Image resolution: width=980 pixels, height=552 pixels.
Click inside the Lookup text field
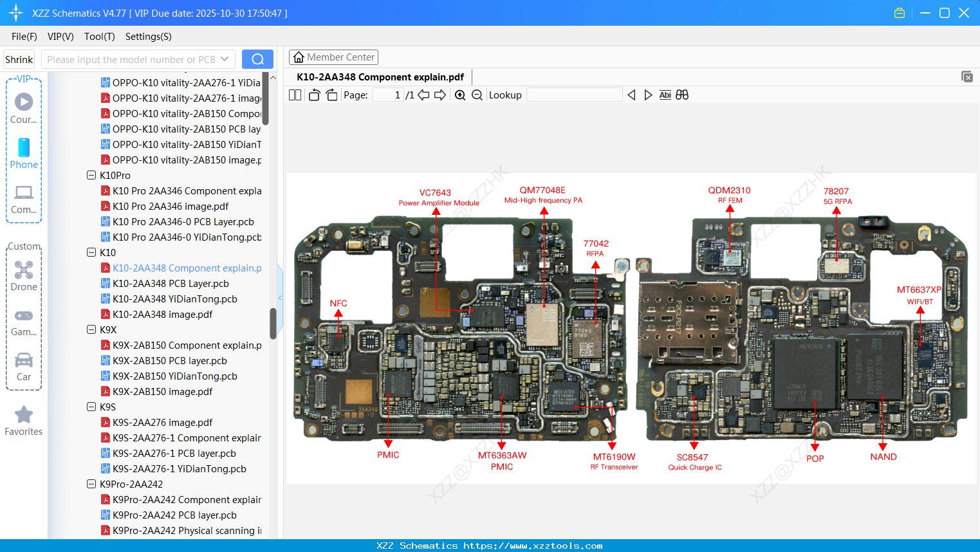pos(574,95)
